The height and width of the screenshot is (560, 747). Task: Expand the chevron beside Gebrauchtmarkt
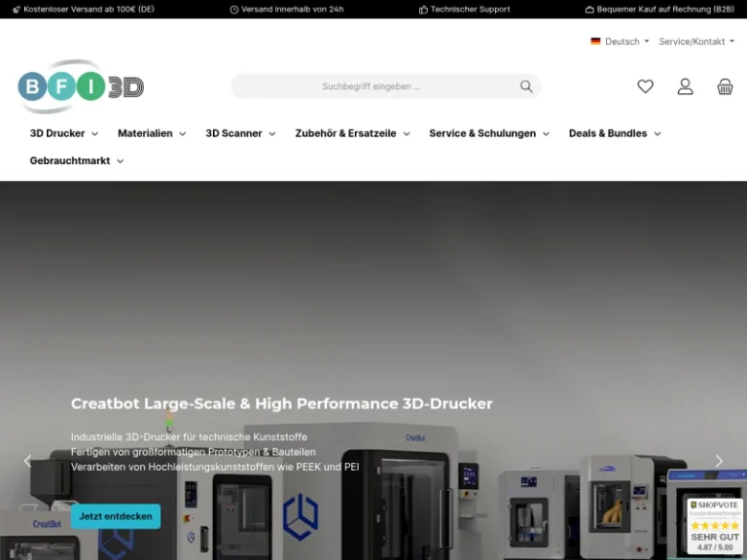(120, 161)
